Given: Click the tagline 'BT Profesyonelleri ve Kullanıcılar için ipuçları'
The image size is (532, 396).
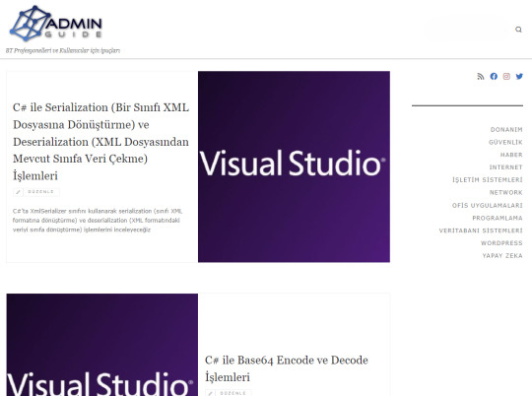Looking at the screenshot, I should click(x=63, y=50).
